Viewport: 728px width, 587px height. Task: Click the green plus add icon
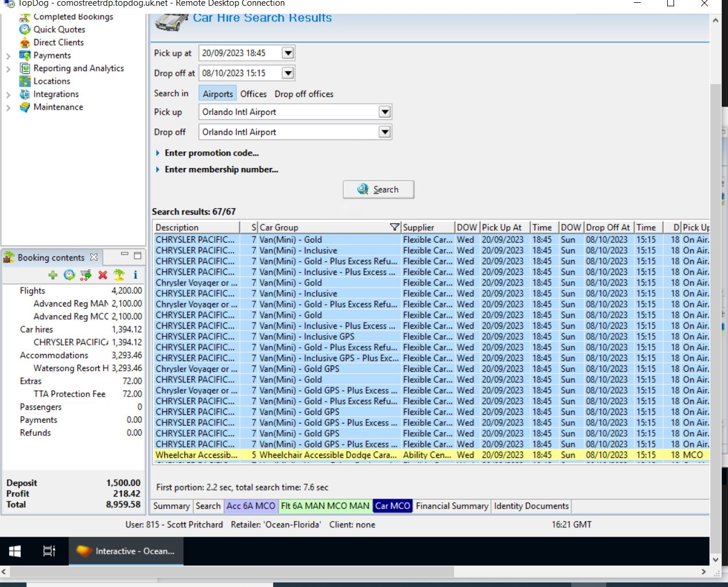53,275
